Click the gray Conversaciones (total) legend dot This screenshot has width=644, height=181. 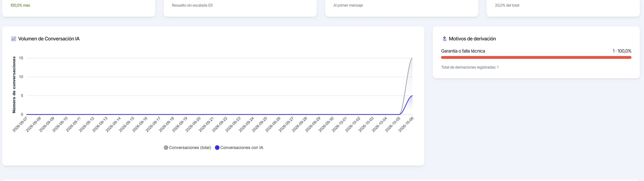click(x=166, y=147)
